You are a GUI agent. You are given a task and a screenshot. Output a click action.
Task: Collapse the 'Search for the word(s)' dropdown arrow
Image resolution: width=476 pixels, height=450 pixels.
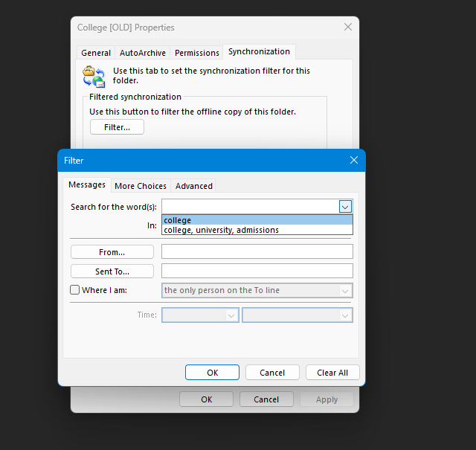click(x=345, y=207)
